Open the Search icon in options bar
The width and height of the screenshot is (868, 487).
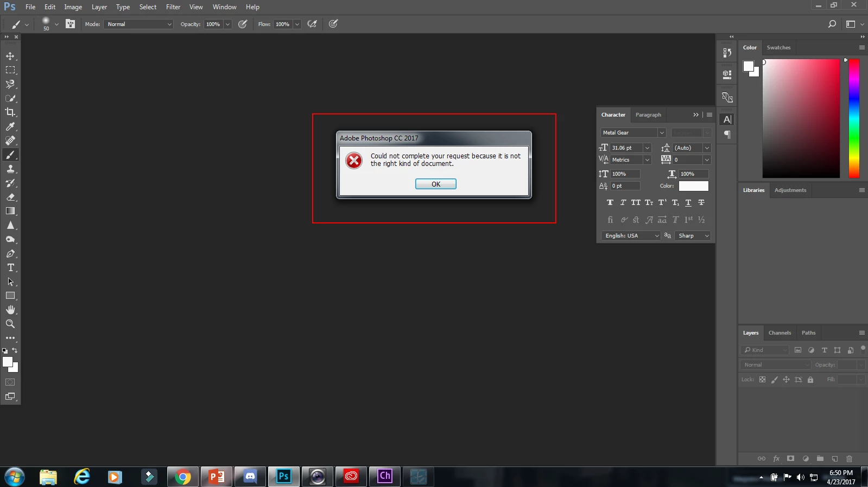tap(832, 24)
